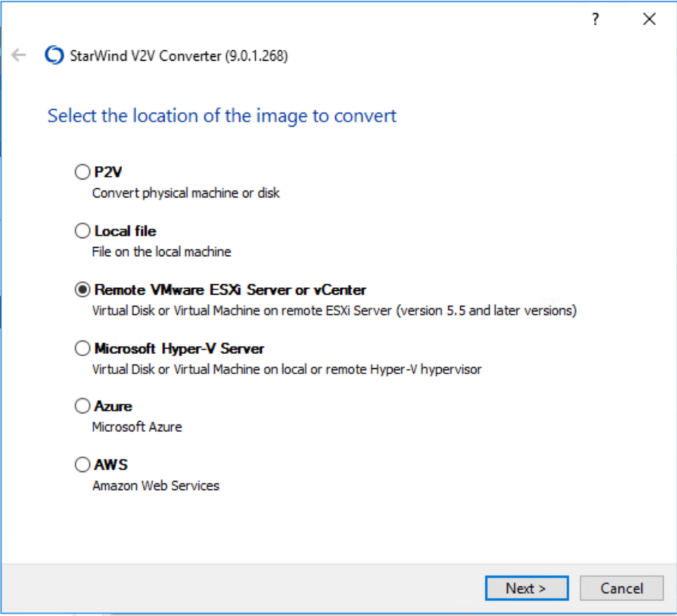Screen dimensions: 677x616
Task: Open help with the question mark icon
Action: tap(596, 19)
